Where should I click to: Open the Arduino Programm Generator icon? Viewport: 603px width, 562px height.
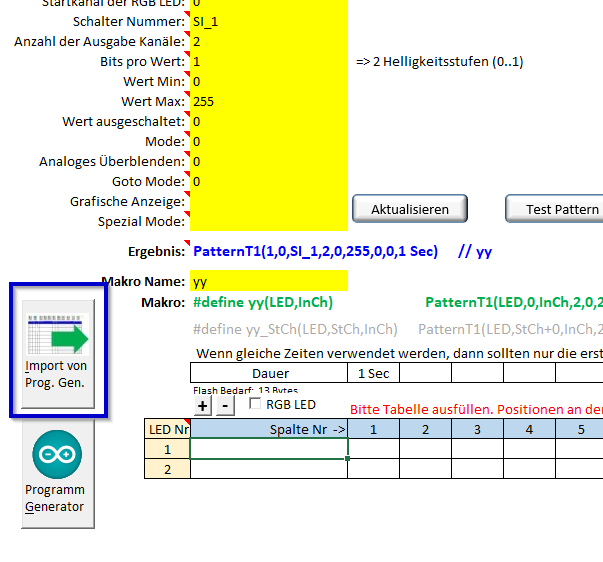tap(57, 470)
